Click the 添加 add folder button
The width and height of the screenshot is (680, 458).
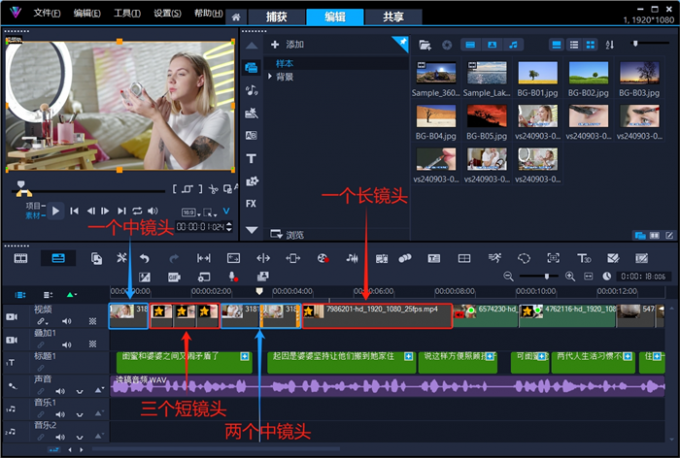pyautogui.click(x=287, y=44)
